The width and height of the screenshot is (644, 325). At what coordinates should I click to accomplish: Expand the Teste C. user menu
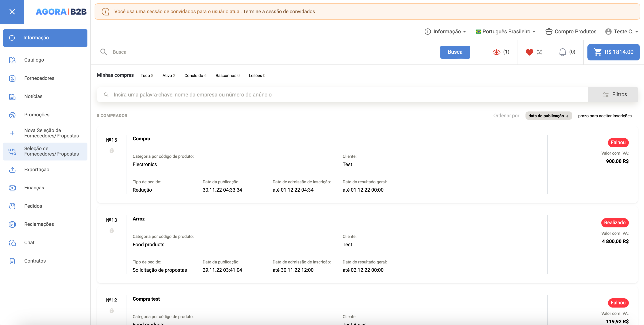[621, 32]
